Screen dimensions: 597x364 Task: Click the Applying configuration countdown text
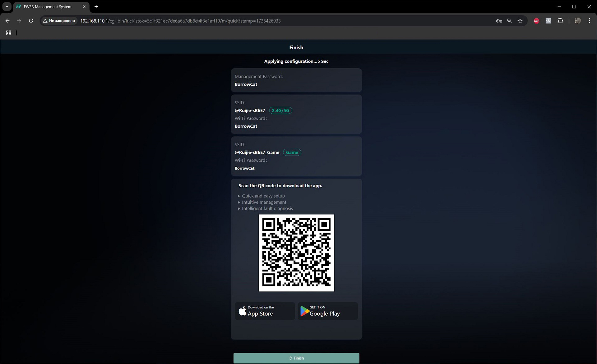point(296,61)
